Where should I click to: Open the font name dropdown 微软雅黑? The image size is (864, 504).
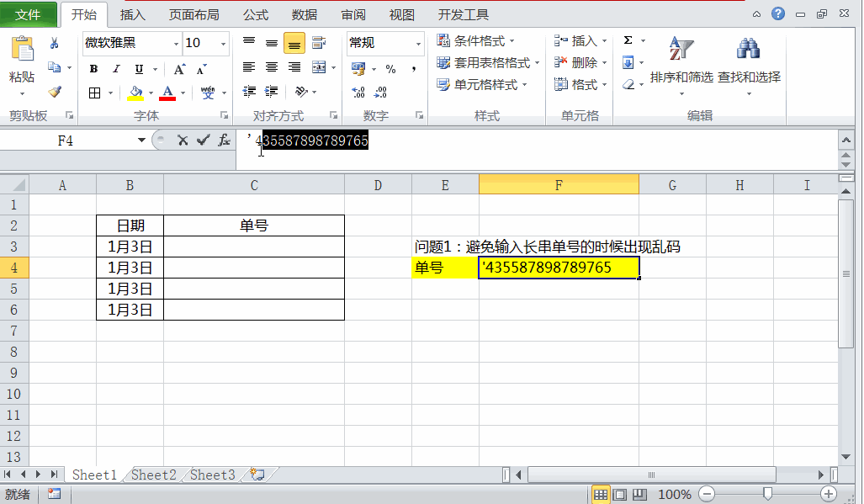[x=177, y=44]
